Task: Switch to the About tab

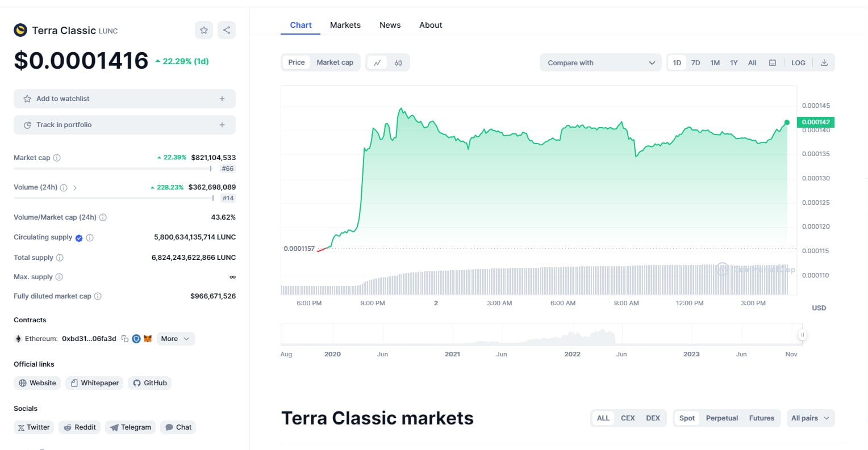Action: click(431, 25)
